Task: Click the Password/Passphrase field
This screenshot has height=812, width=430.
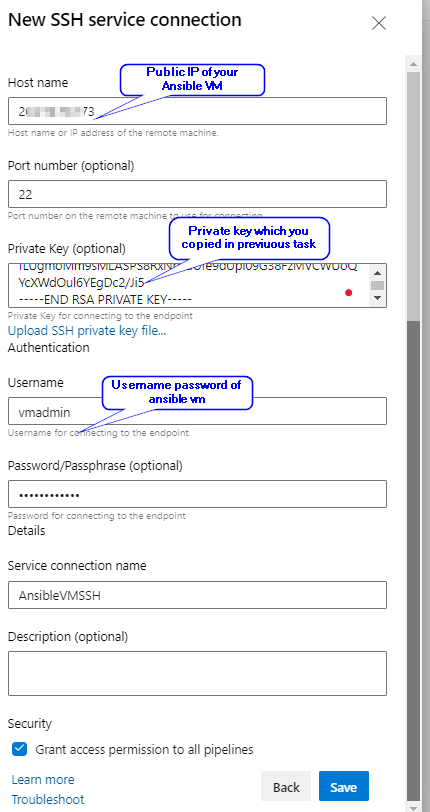Action: click(197, 494)
